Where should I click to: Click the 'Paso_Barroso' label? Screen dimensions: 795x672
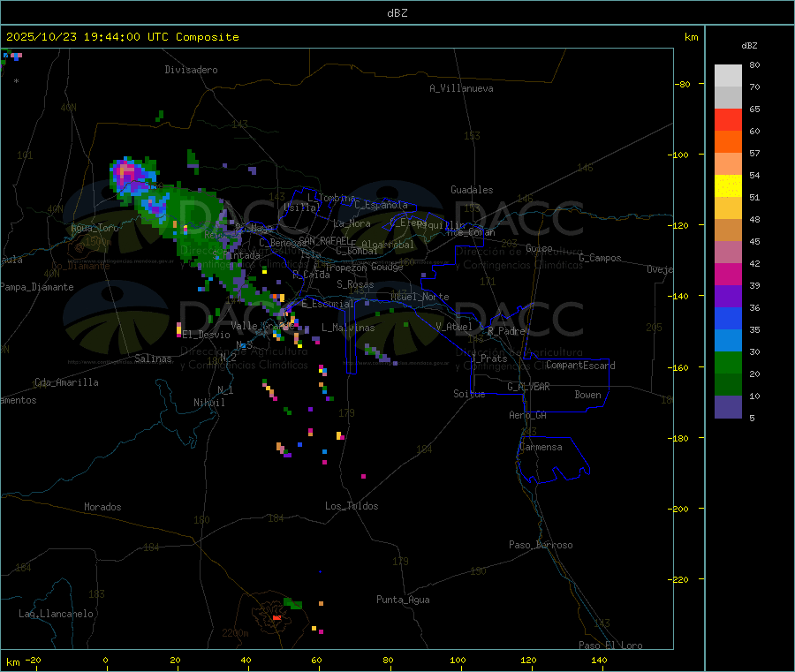541,545
